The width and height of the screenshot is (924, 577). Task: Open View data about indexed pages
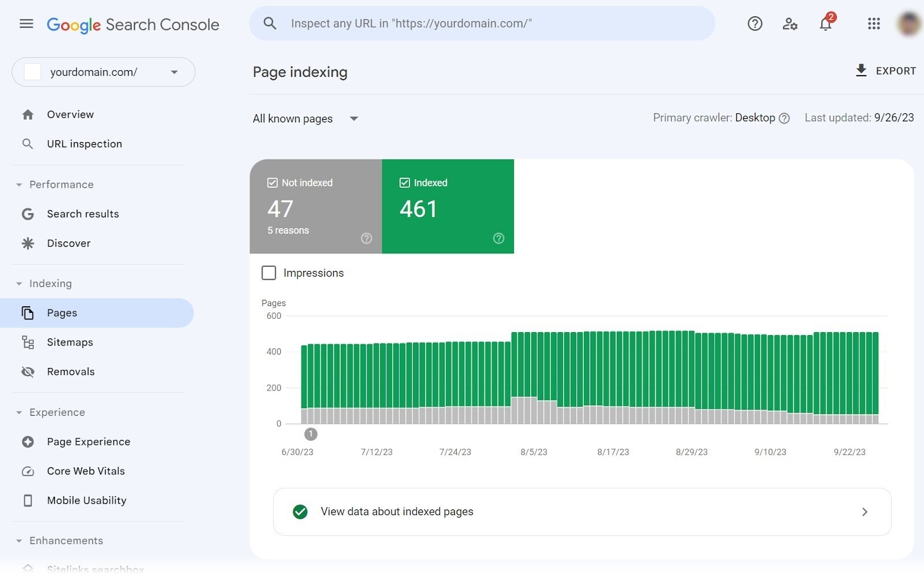click(582, 512)
